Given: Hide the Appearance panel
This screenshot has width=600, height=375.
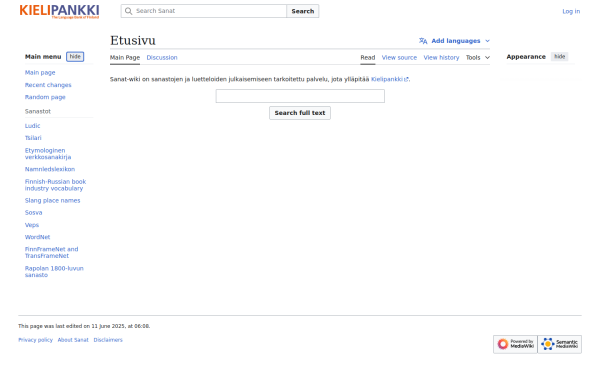Looking at the screenshot, I should [559, 57].
